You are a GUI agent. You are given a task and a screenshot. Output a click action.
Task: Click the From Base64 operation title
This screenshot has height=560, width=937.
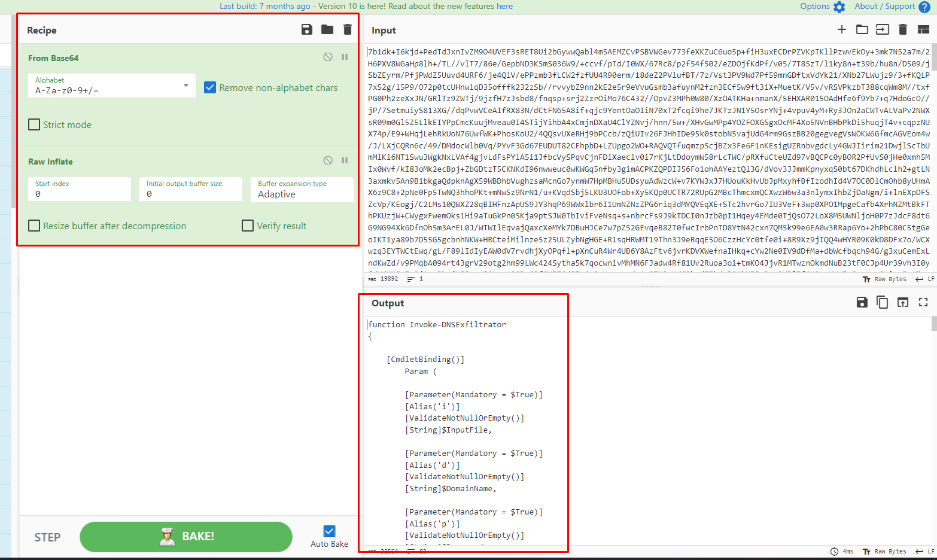[53, 58]
